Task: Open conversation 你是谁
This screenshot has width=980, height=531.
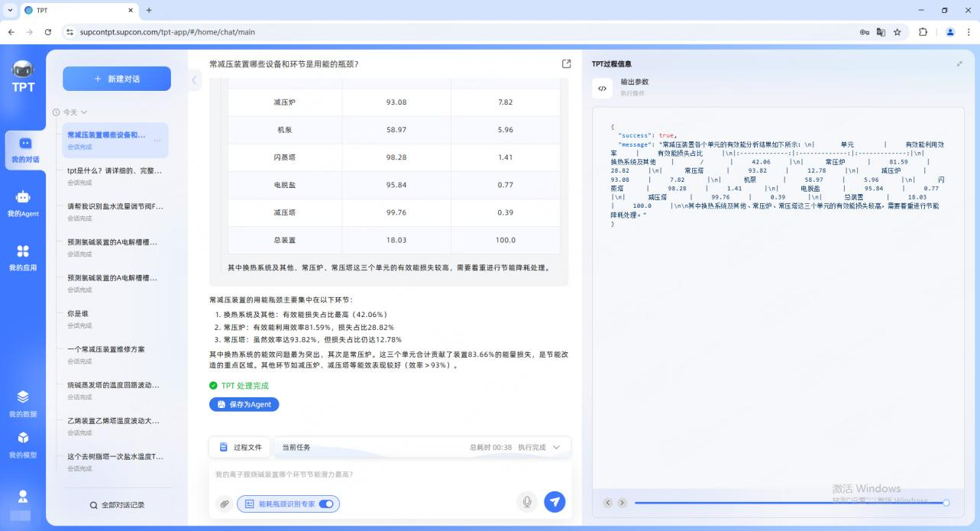Action: (115, 319)
